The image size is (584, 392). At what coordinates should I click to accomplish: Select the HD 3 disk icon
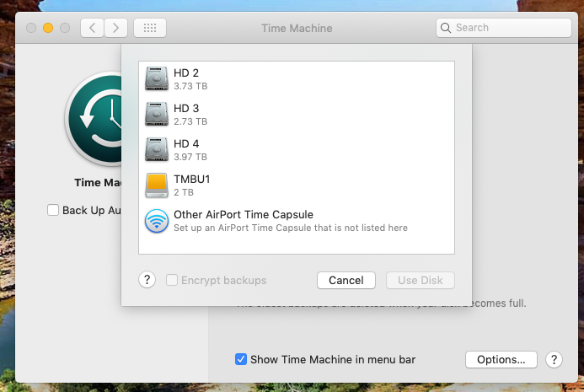pyautogui.click(x=157, y=114)
